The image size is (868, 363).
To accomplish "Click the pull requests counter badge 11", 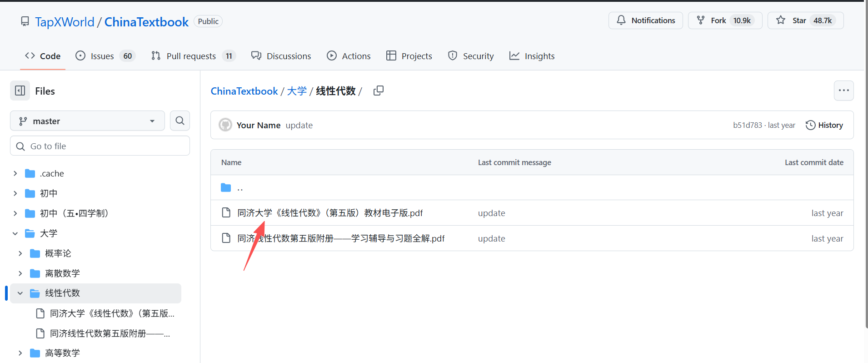I will pyautogui.click(x=229, y=56).
